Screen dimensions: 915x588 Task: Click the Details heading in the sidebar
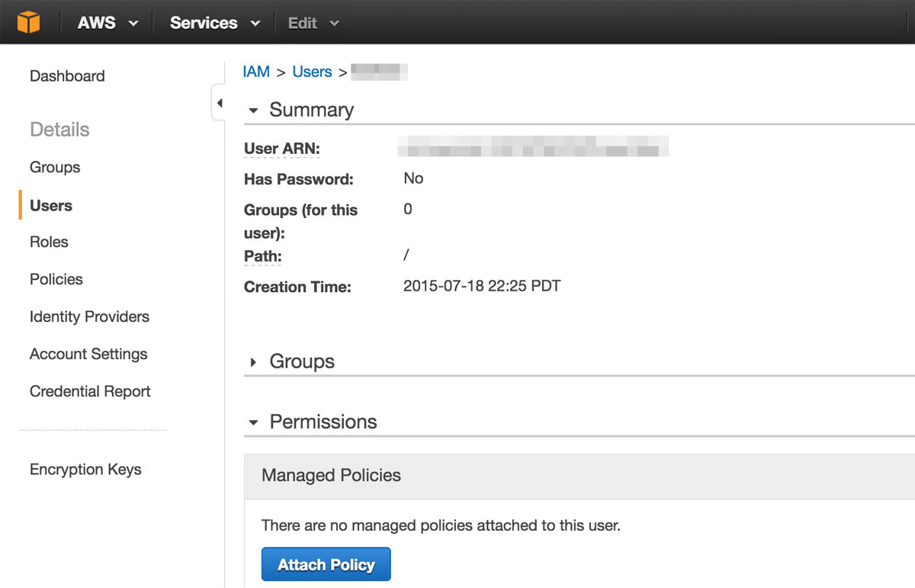click(59, 130)
